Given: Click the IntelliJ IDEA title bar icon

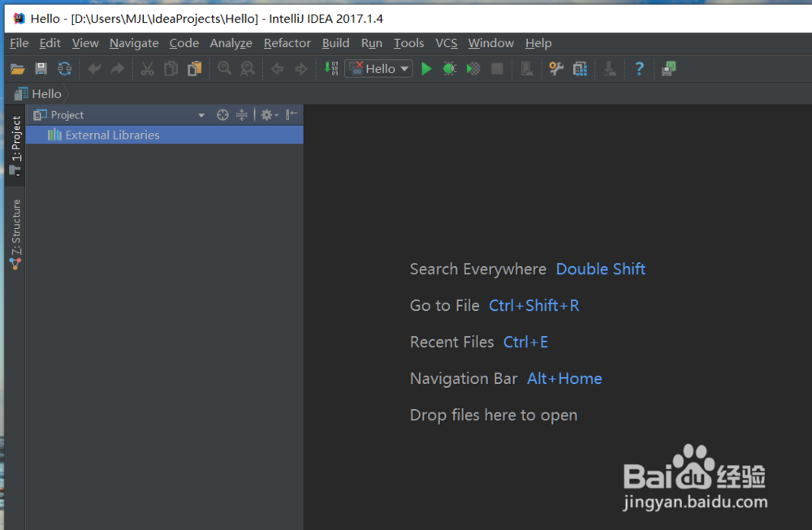Looking at the screenshot, I should click(x=19, y=19).
